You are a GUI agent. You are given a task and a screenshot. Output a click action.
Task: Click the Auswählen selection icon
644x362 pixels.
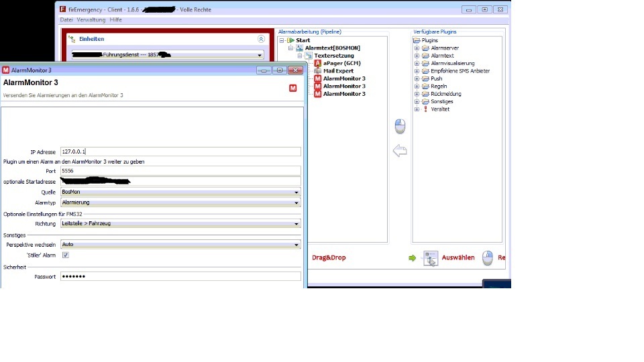[431, 259]
